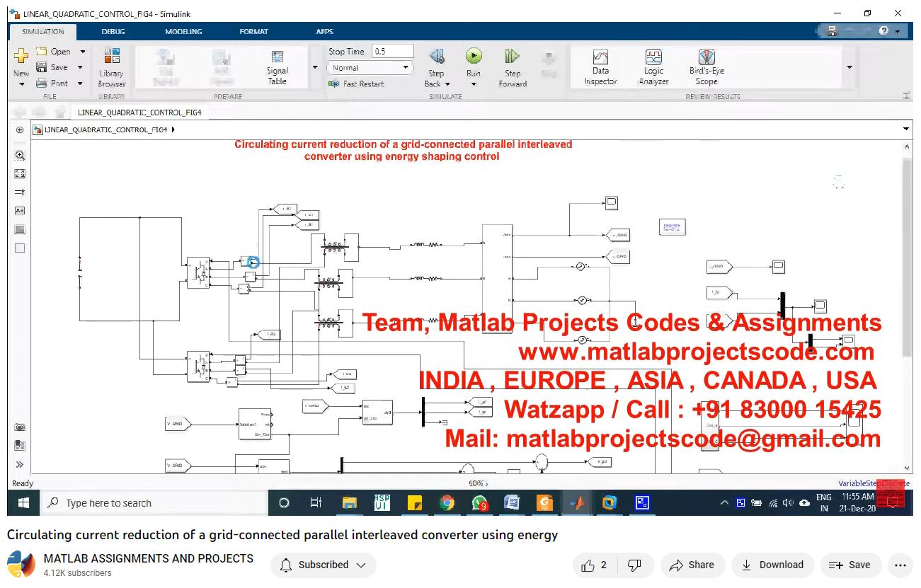The height and width of the screenshot is (588, 921).
Task: Click the zoom tool in left palette
Action: 20,155
